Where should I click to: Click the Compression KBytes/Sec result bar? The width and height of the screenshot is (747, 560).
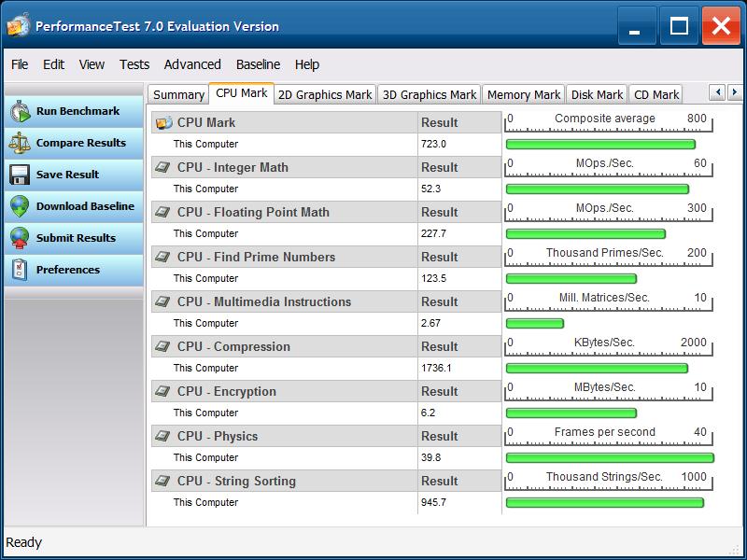click(597, 368)
